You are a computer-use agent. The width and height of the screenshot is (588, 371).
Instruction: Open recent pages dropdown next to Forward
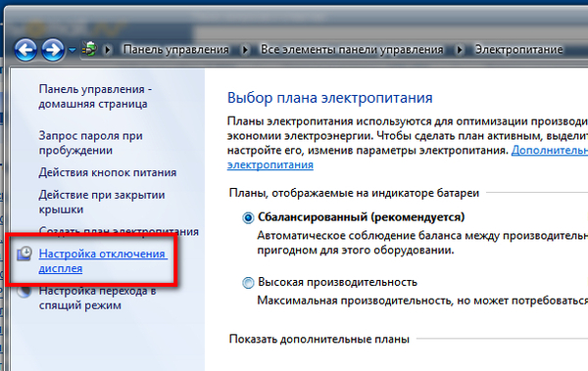click(72, 50)
